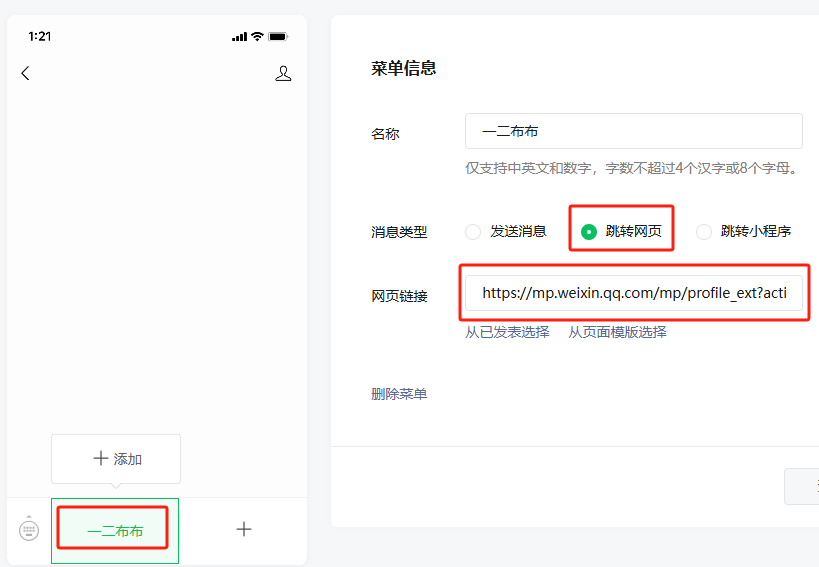Click the plus icon to add a new menu

pos(243,529)
